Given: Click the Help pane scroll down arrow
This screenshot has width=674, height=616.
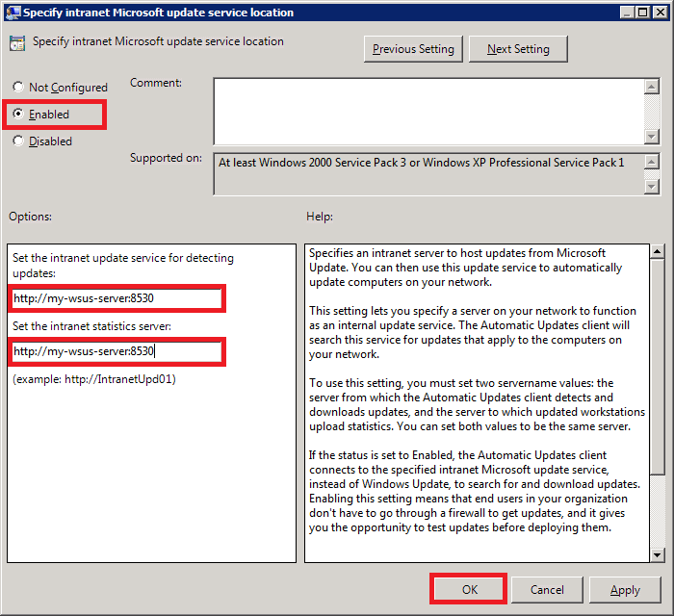Looking at the screenshot, I should 657,555.
